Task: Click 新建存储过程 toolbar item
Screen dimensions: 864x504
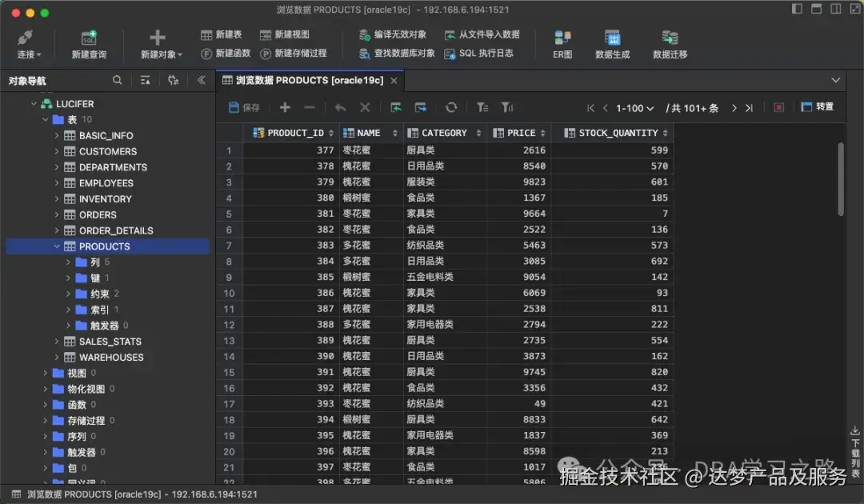Action: 294,54
